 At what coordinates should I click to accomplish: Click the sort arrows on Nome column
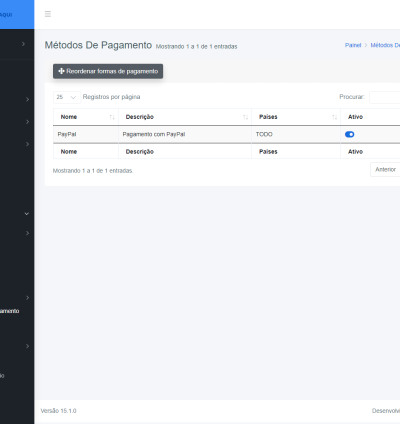[112, 117]
